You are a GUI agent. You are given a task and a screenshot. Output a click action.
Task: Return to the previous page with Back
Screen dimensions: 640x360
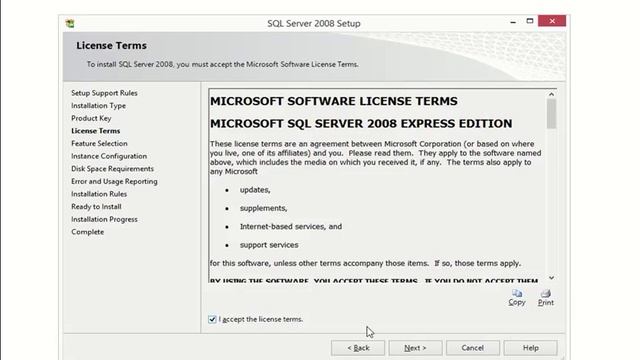click(x=358, y=348)
